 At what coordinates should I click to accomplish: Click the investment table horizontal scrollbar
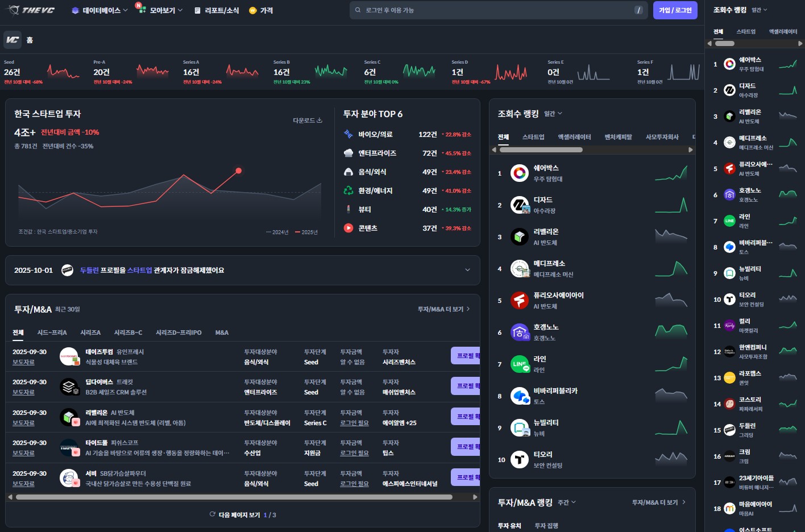[234, 497]
